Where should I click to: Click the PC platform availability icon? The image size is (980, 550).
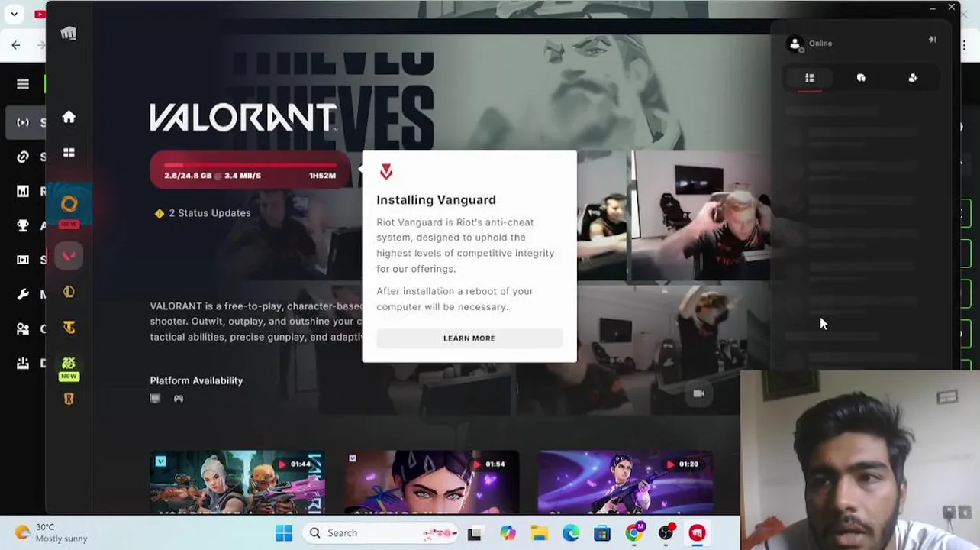point(155,399)
